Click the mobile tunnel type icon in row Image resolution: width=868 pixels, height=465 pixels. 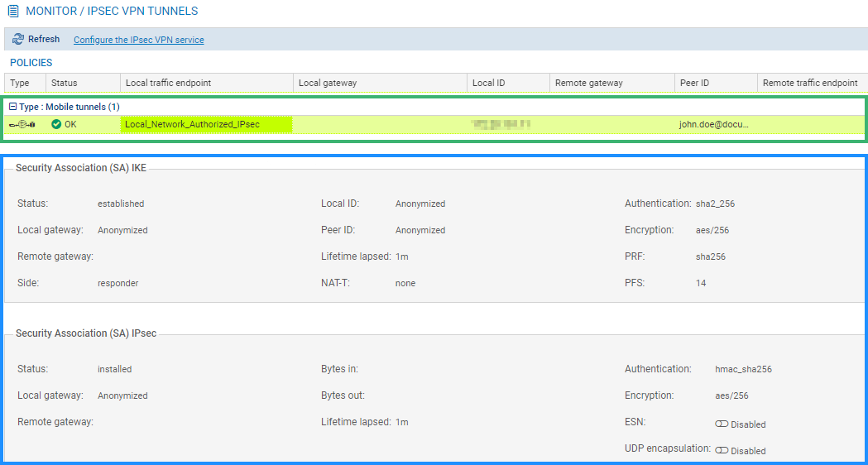tap(22, 124)
